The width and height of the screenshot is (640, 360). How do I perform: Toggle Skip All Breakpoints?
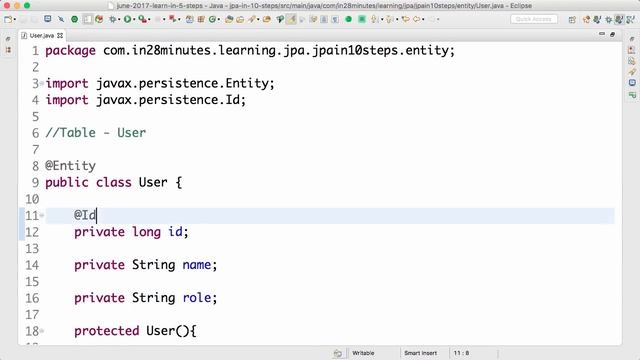point(61,19)
